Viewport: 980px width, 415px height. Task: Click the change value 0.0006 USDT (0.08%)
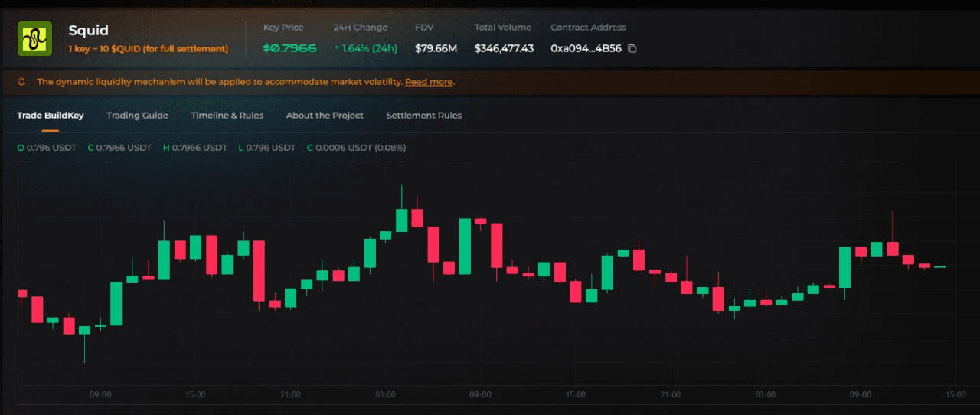click(356, 148)
